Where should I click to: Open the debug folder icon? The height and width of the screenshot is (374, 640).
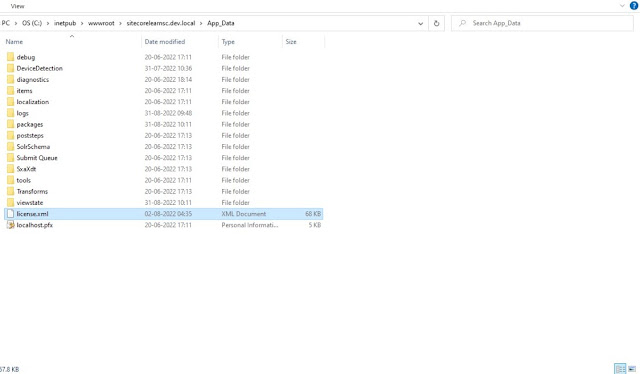[x=11, y=57]
